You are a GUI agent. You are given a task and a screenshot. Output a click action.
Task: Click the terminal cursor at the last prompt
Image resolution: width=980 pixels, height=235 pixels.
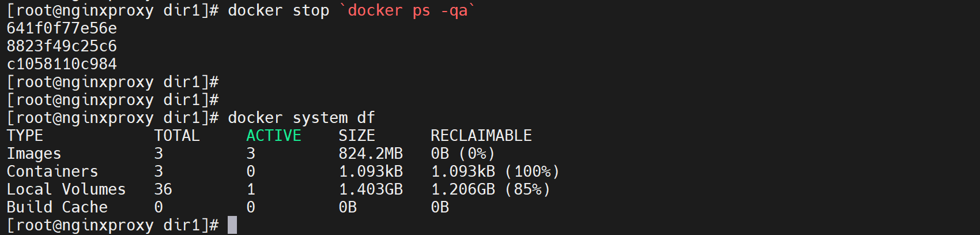point(232,225)
